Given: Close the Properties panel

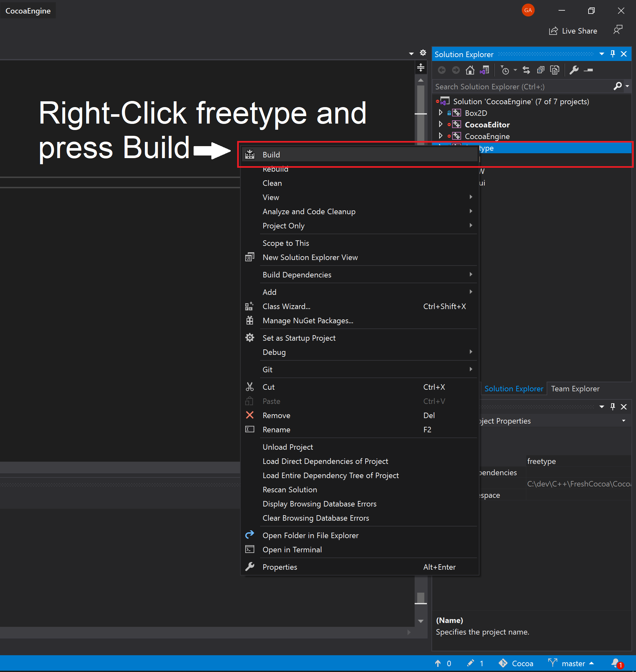Looking at the screenshot, I should 624,407.
